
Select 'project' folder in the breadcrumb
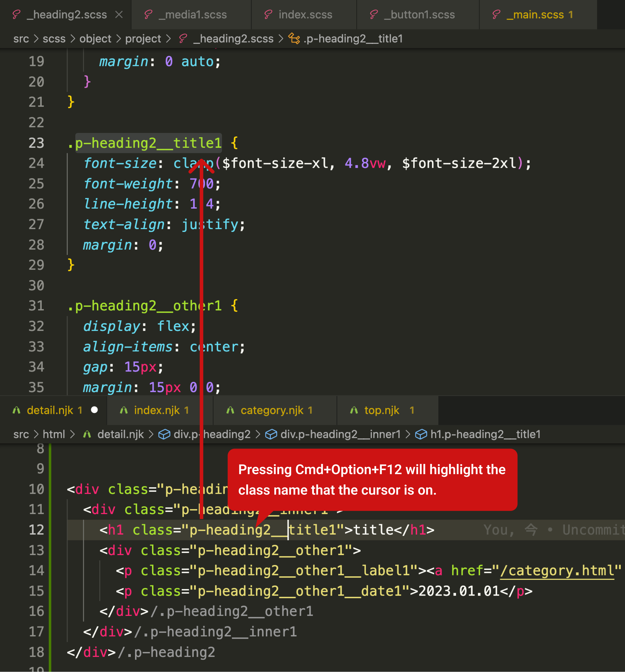pos(143,39)
